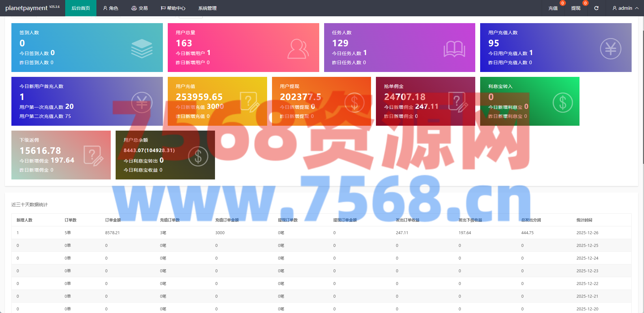
Task: Click the planetpayment logo text
Action: [x=26, y=8]
